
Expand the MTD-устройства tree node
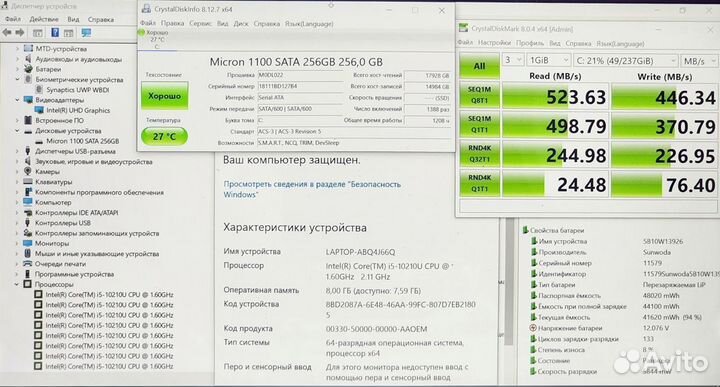pyautogui.click(x=17, y=48)
